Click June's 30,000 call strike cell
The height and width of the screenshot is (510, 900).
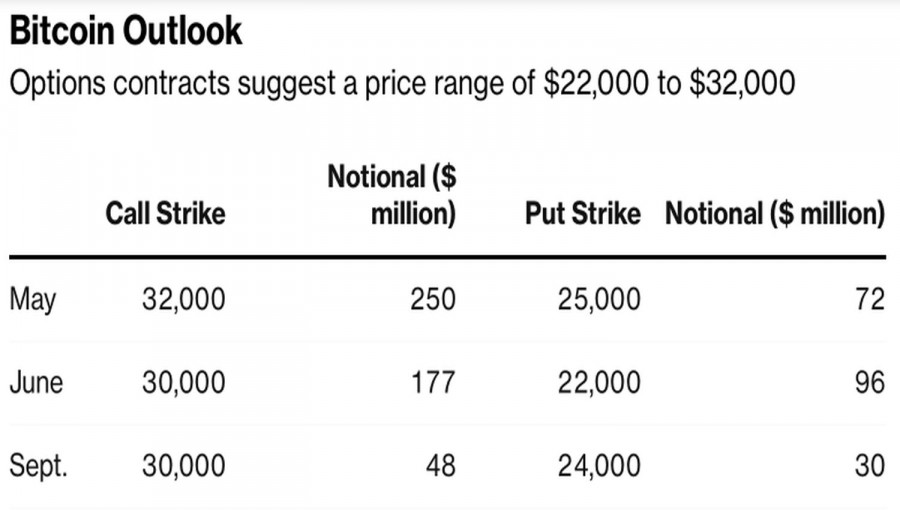[x=183, y=382]
